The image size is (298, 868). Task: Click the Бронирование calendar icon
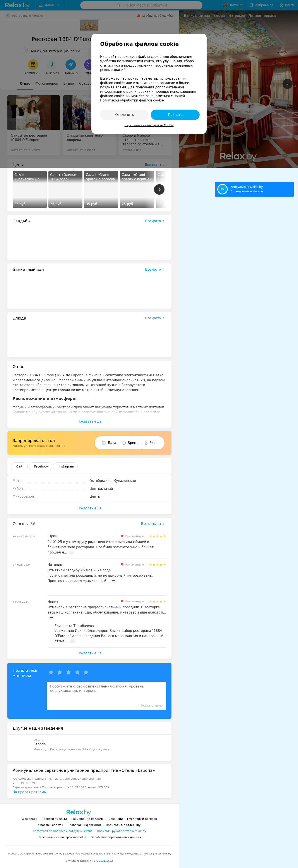pos(33,64)
